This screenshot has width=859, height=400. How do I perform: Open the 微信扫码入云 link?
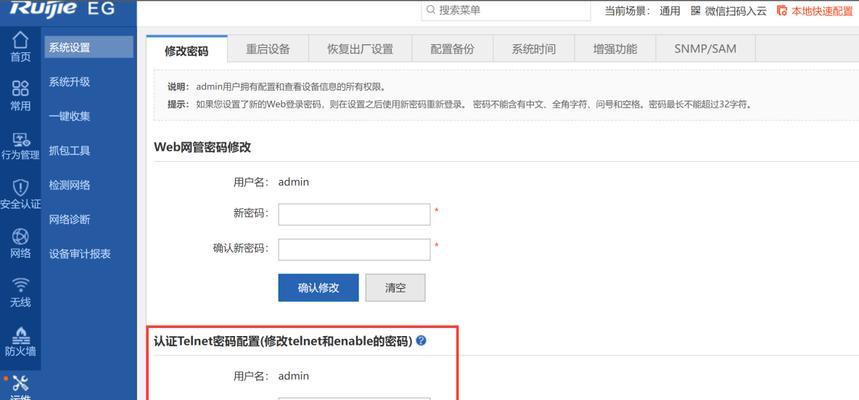[736, 11]
